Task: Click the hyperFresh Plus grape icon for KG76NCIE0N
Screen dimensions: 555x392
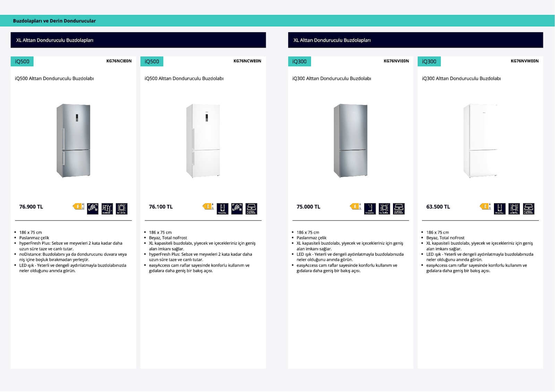Action: 93,208
